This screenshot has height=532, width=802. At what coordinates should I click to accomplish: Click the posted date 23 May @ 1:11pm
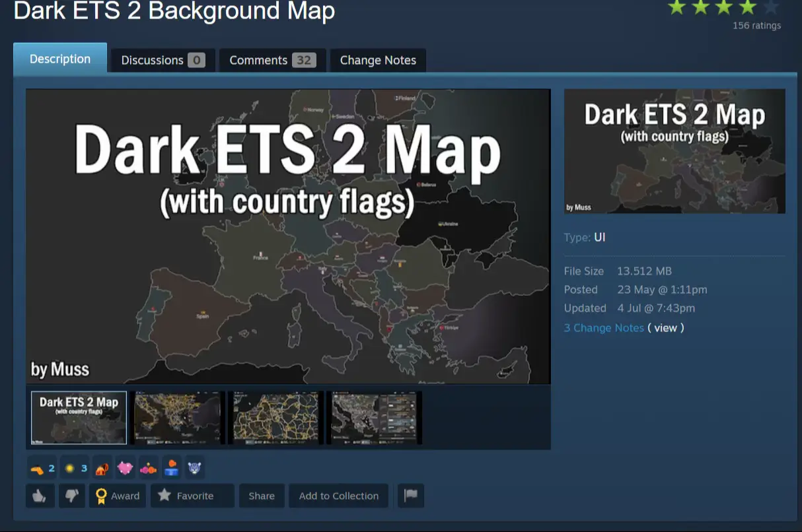pyautogui.click(x=662, y=290)
